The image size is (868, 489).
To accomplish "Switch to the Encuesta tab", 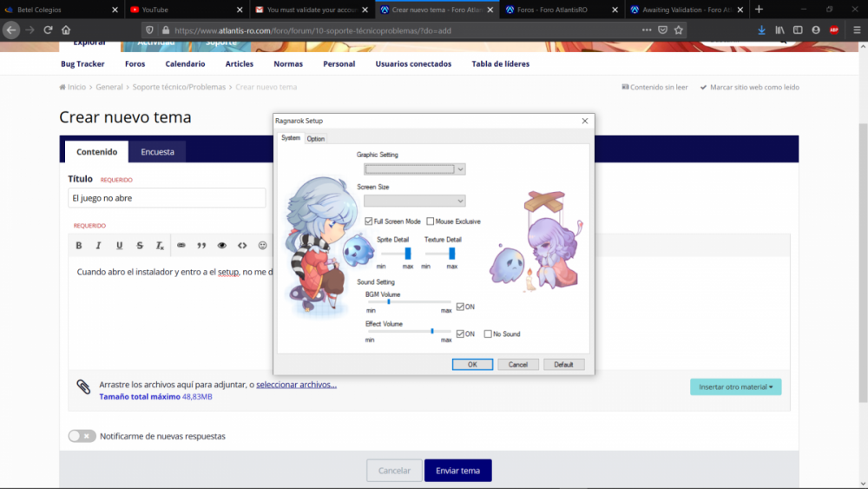I will pyautogui.click(x=157, y=152).
